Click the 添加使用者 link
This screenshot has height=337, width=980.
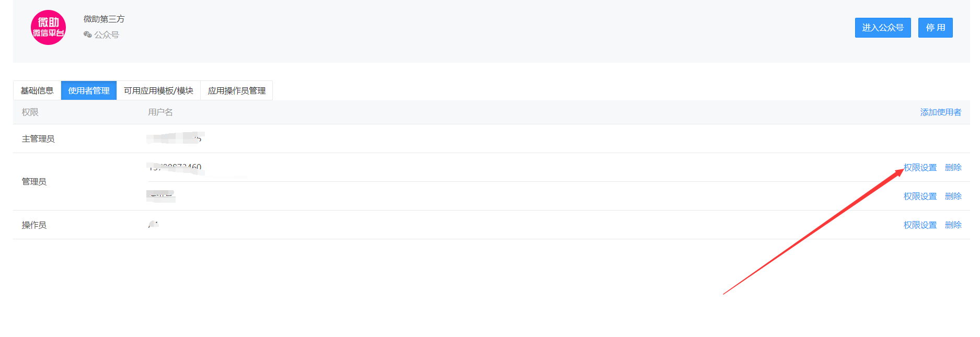pos(940,112)
